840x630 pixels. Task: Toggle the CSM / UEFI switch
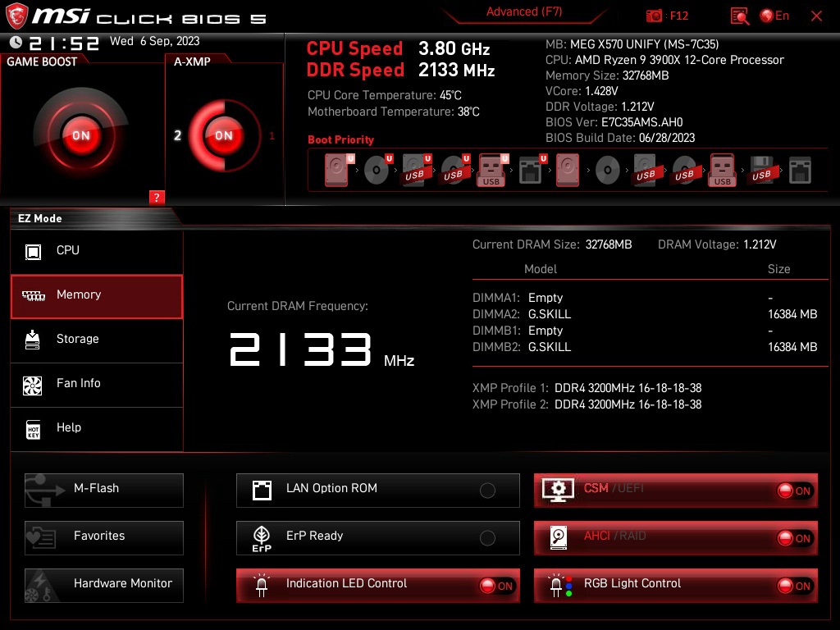click(x=794, y=491)
